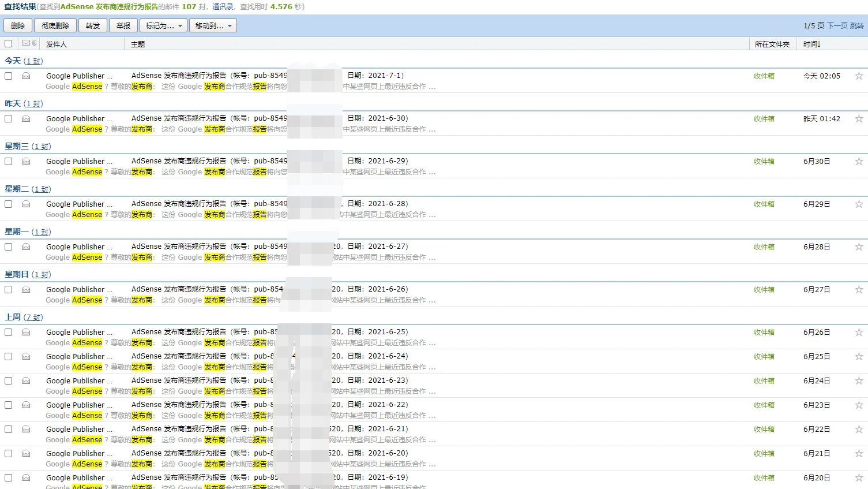Sort by 发件人 column header
Image resolution: width=868 pixels, height=489 pixels.
point(57,44)
